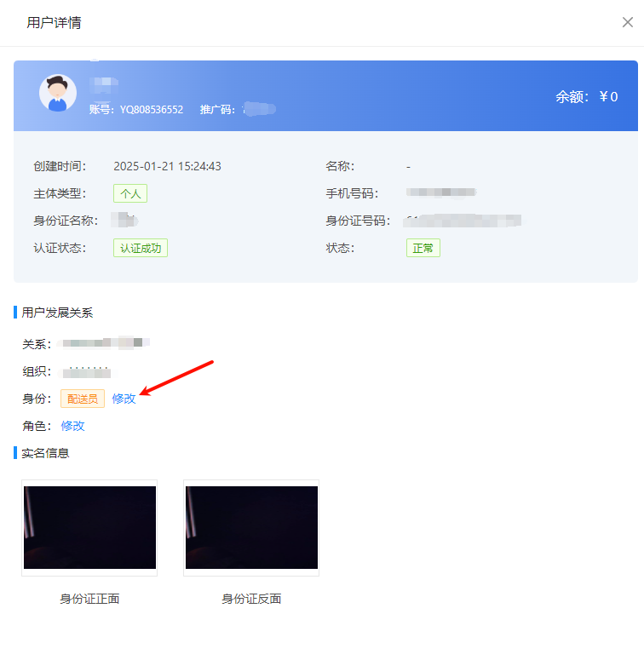Click 修改 in the 角色 row
Viewport: 644px width, 660px height.
pos(72,426)
